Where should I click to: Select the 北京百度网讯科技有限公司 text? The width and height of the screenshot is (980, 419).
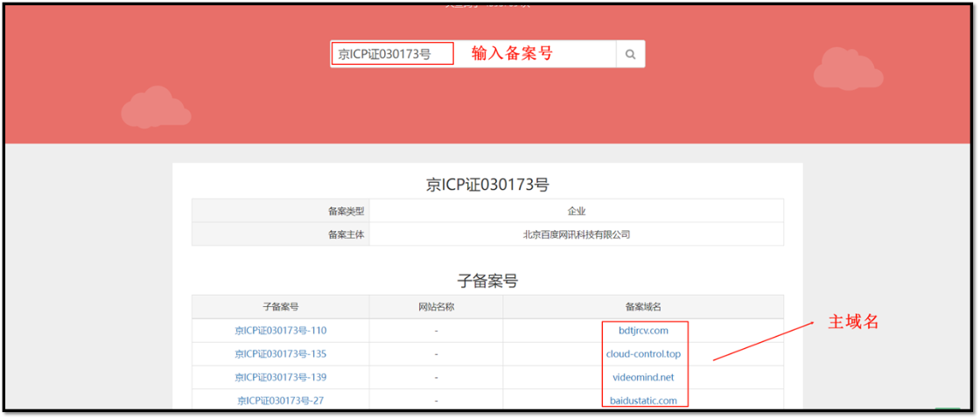[x=577, y=234]
